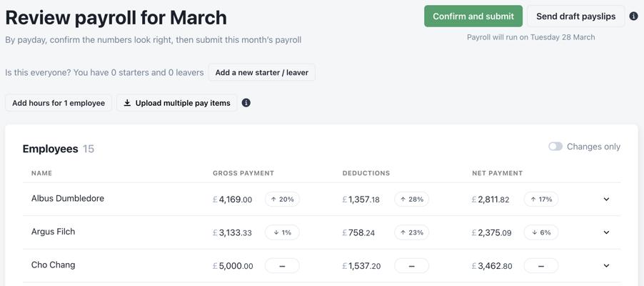
Task: Click Argus Filch deductions 23% increase badge
Action: click(411, 232)
